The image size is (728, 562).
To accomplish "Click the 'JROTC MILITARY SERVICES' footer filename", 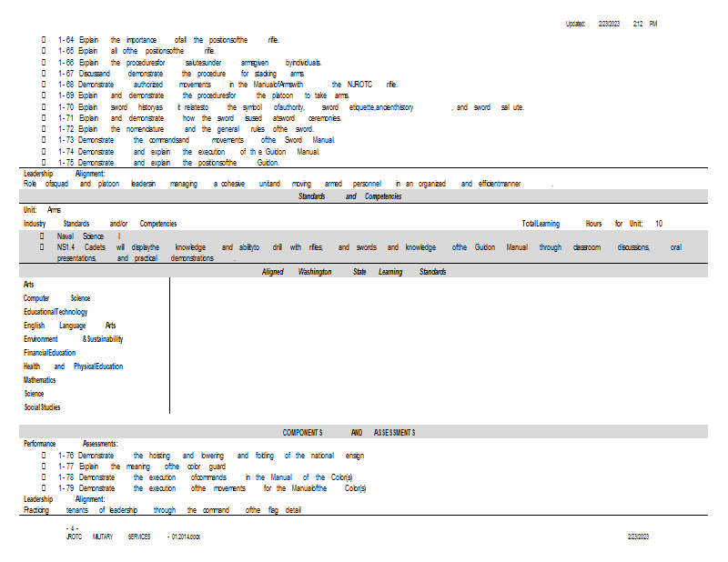I will pos(133,537).
